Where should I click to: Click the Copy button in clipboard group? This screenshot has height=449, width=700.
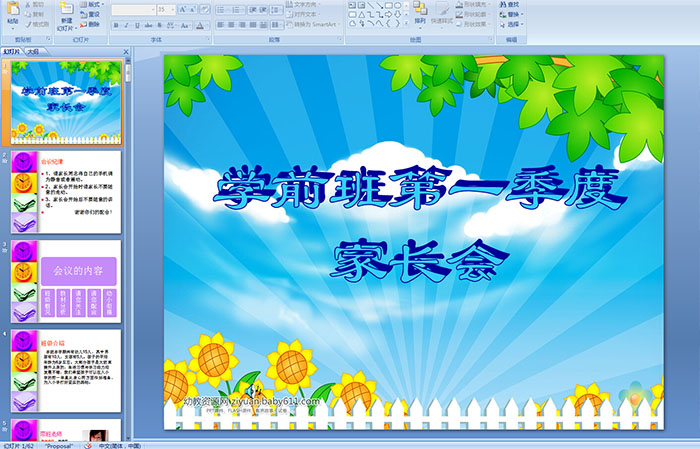[34, 14]
